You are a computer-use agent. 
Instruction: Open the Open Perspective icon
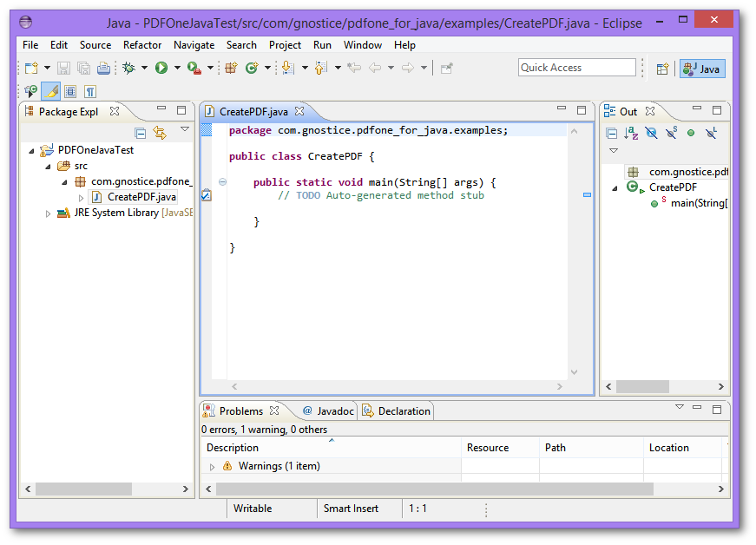pos(662,69)
